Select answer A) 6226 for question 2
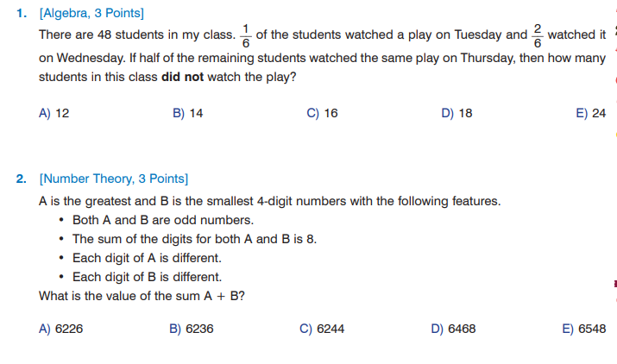Viewport: 617px width, 364px height. (60, 329)
